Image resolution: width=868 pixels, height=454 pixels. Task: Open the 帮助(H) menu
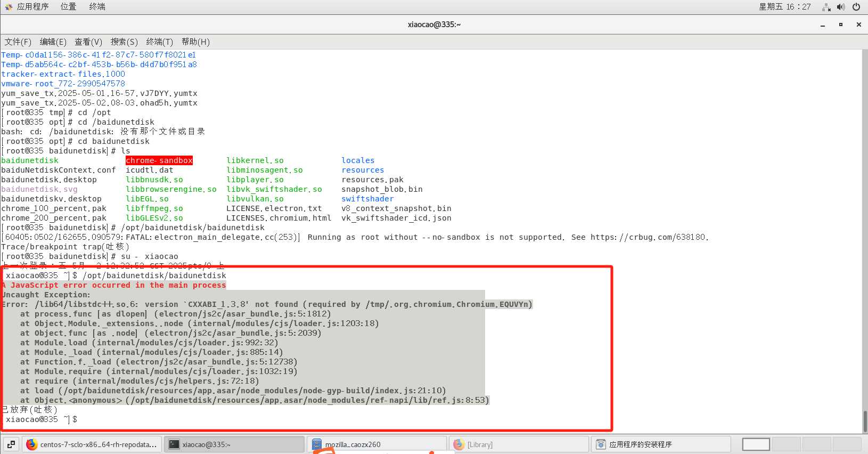(195, 42)
